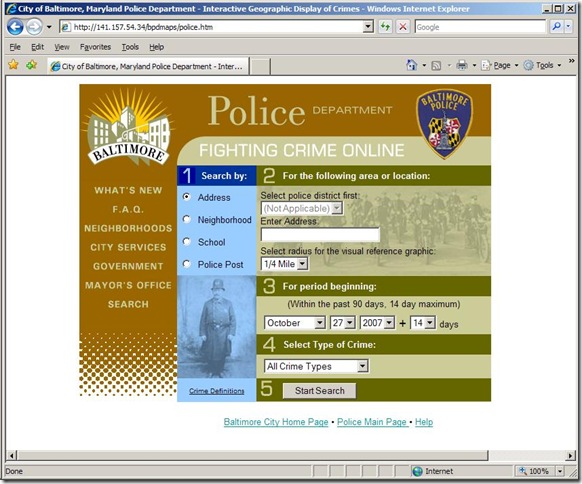Select the Address radio button
The width and height of the screenshot is (582, 484).
click(187, 197)
